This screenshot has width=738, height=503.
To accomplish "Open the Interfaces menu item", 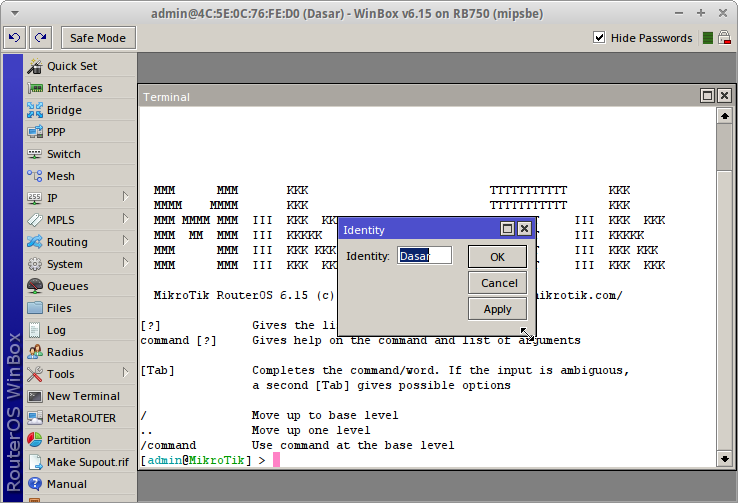I will 80,88.
